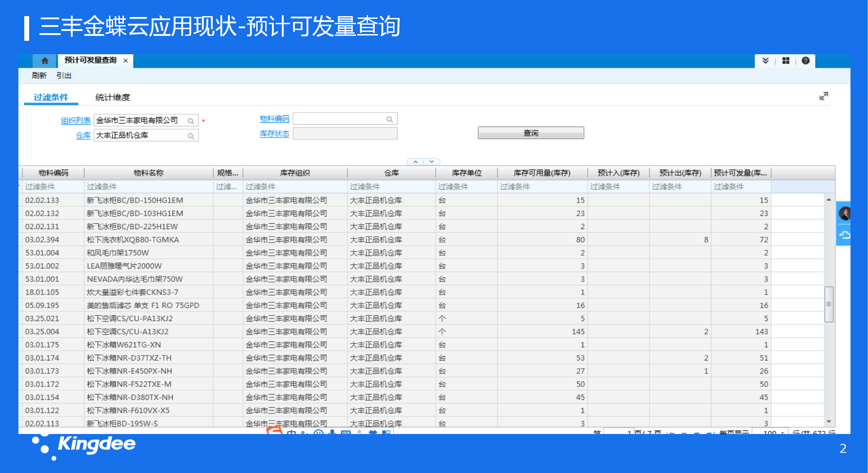Sort by the 库存组织 column header
868x473 pixels.
click(x=295, y=173)
